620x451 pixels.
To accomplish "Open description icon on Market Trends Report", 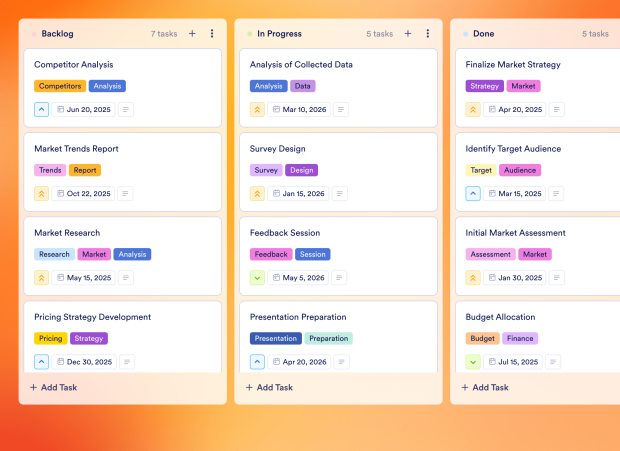I will (x=126, y=193).
